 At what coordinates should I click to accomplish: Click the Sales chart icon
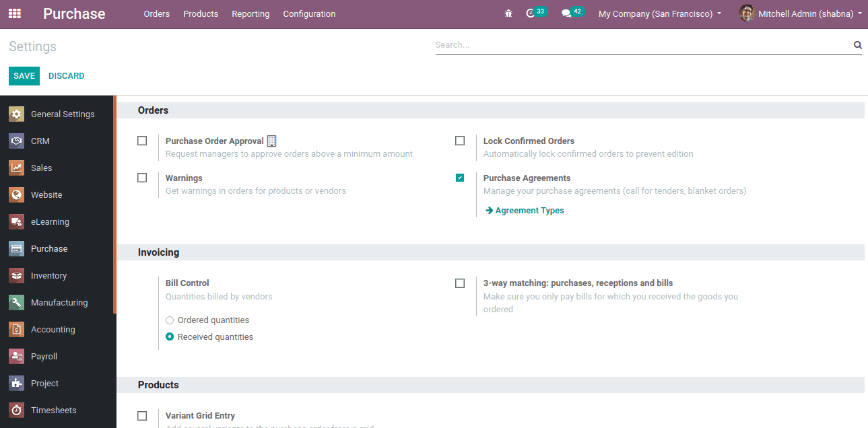click(17, 168)
